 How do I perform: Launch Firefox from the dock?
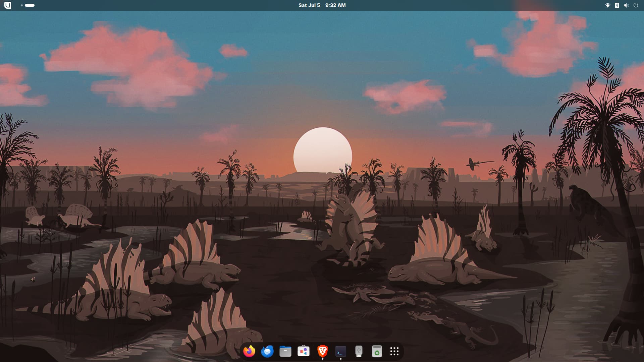(x=249, y=351)
